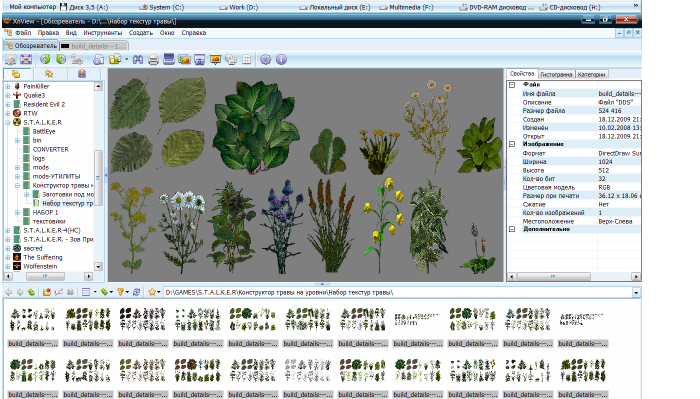The image size is (700, 399).
Task: Collapse the Дополнительно properties section
Action: [x=512, y=229]
